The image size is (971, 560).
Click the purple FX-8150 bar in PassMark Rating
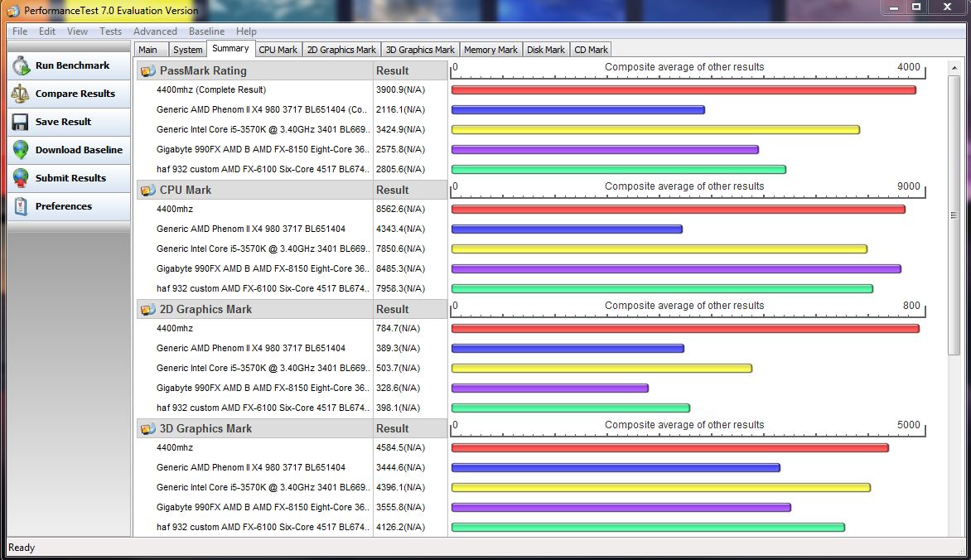point(605,149)
